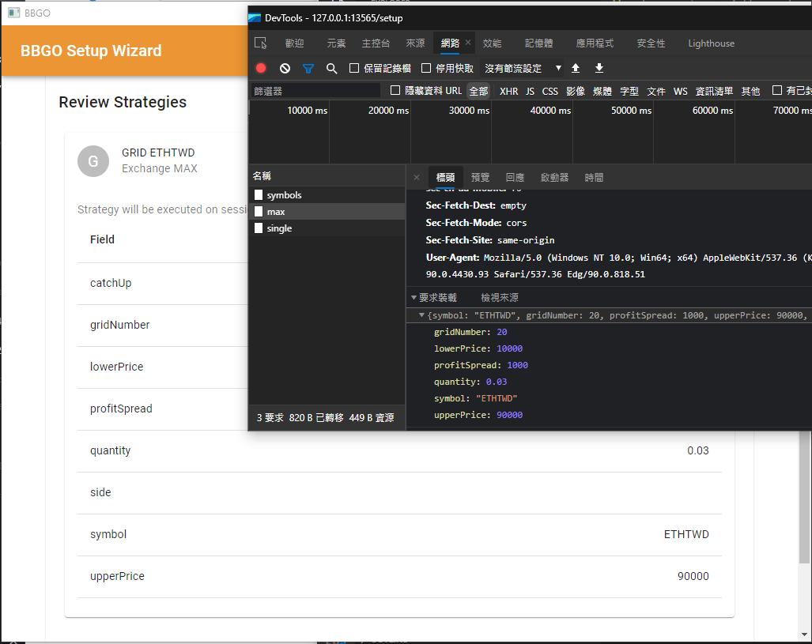Filter requests by WS
The image size is (812, 644).
(681, 91)
